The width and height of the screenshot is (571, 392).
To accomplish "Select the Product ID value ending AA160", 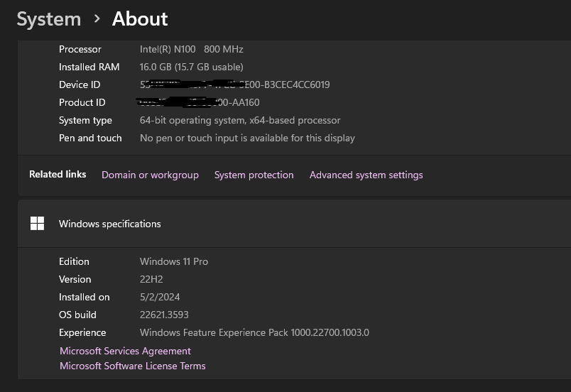I will pyautogui.click(x=198, y=102).
